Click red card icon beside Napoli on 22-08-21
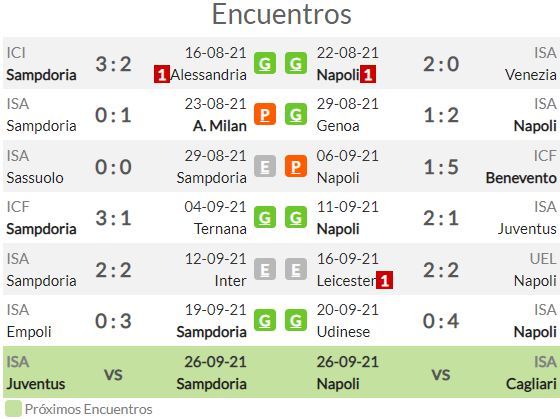Viewport: 560px width, 419px height. point(368,75)
